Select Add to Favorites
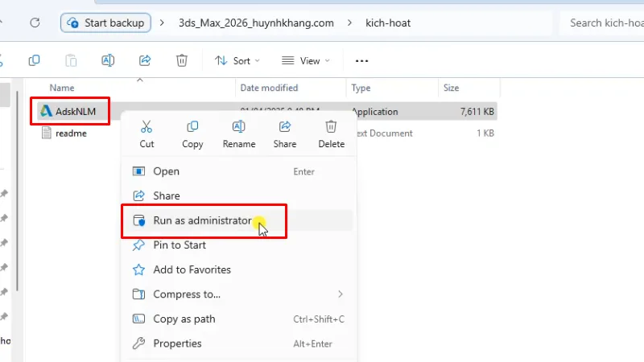 point(192,269)
